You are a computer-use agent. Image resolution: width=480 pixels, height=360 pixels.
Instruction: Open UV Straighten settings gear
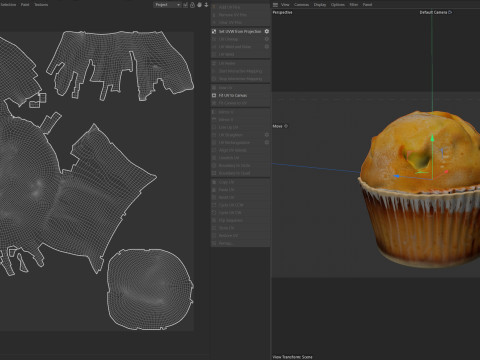(267, 135)
